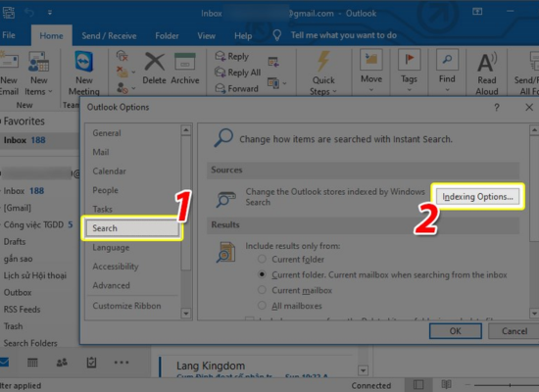539x392 pixels.
Task: Click the Junk icon in ribbon
Action: pyautogui.click(x=122, y=88)
